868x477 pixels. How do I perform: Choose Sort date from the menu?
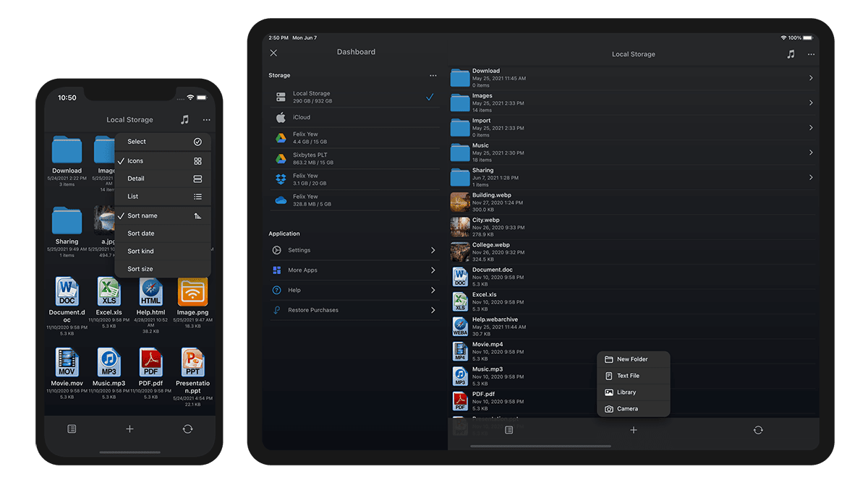(x=163, y=233)
